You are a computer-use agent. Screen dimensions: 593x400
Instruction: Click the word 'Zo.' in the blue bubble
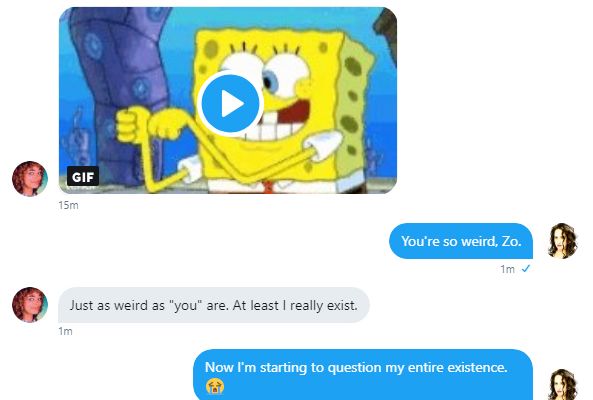[512, 241]
